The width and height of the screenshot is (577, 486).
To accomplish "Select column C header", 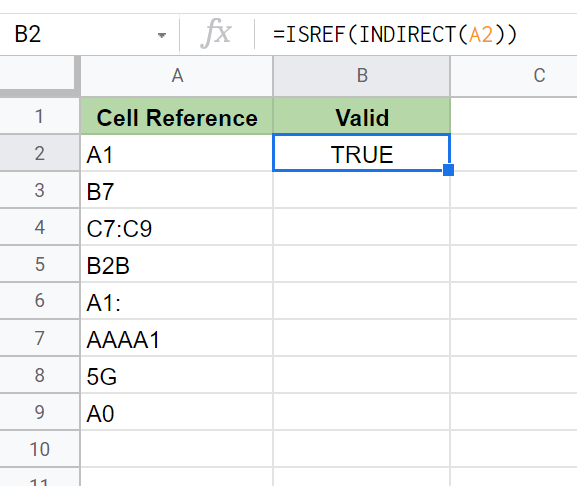I will 514,76.
